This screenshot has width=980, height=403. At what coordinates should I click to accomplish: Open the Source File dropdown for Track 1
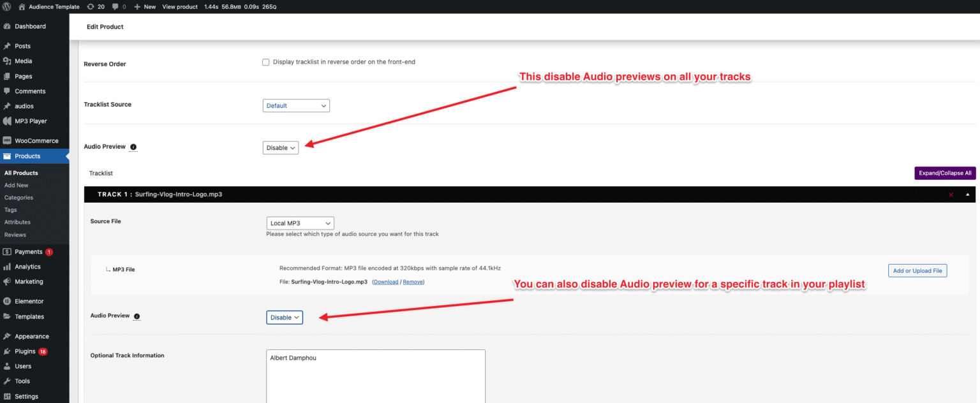300,223
